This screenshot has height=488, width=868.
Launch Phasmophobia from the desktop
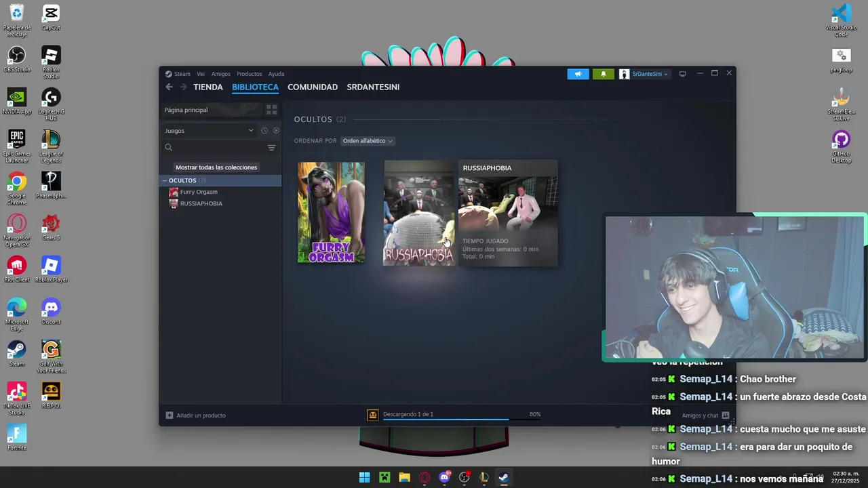click(x=51, y=186)
